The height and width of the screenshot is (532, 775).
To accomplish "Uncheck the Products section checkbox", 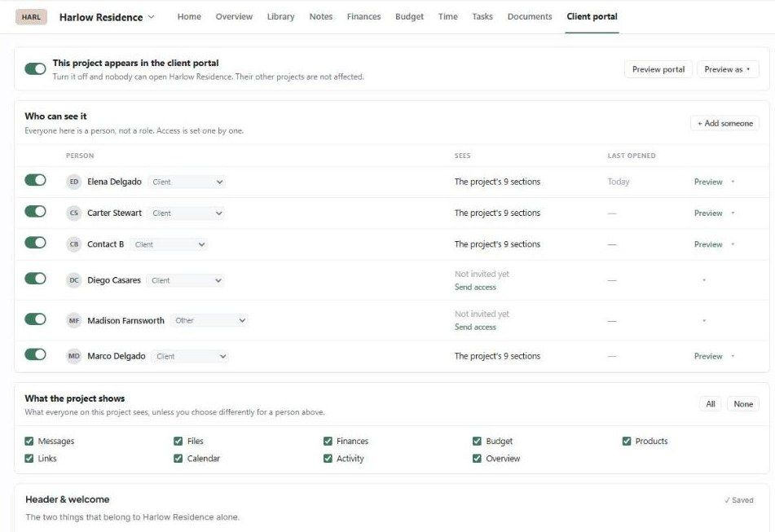I will (627, 441).
